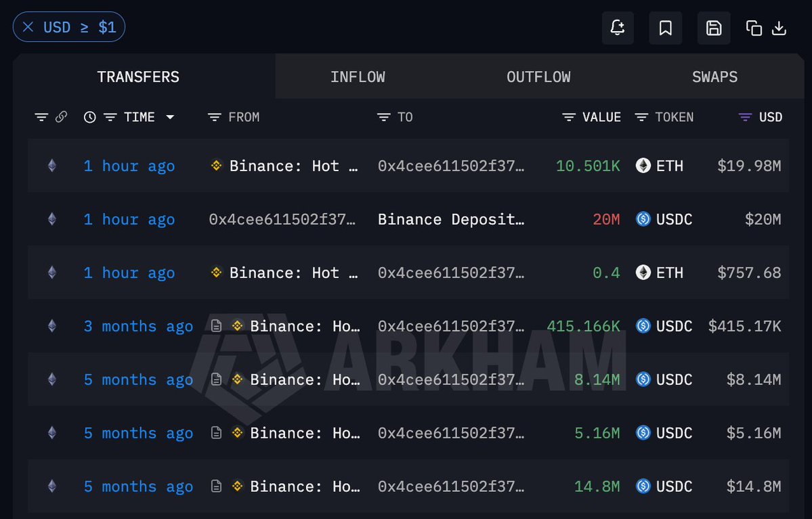
Task: Click the USDC token in $14.8M row
Action: (664, 487)
